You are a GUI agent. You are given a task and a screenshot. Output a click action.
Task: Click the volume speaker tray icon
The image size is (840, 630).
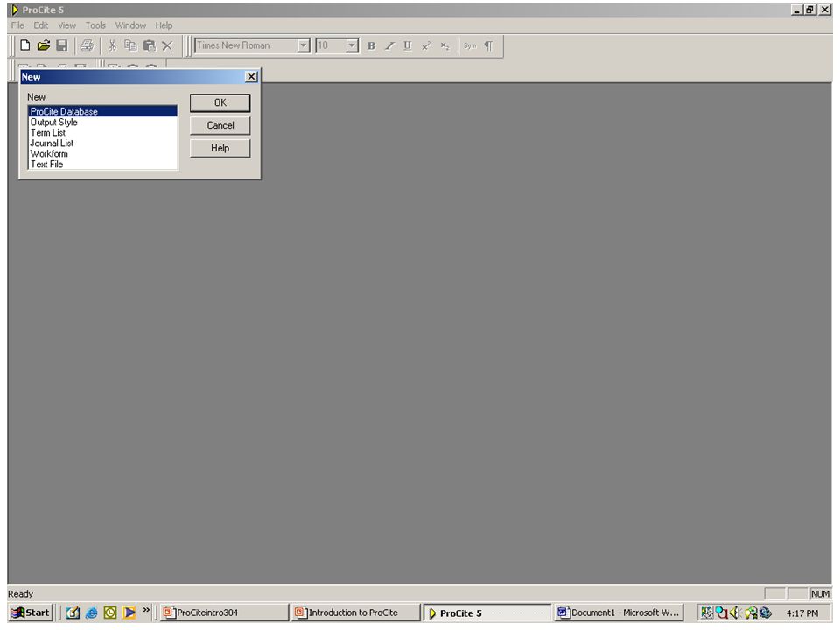click(735, 612)
